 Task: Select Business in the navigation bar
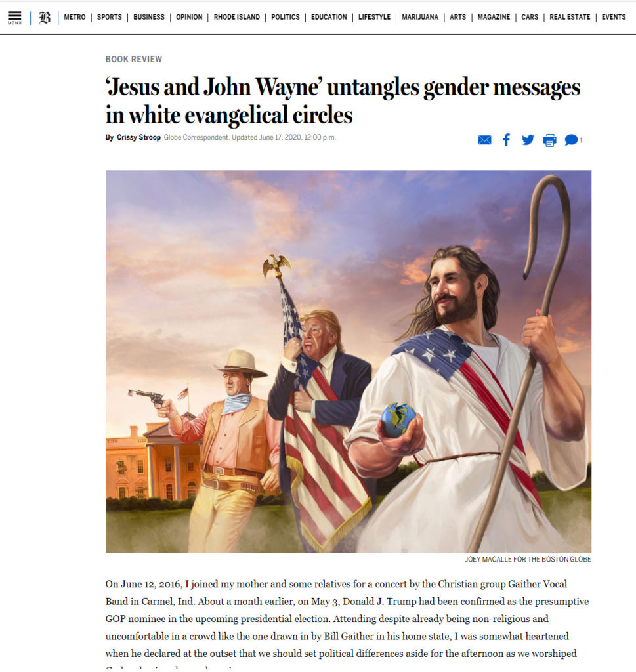[149, 17]
